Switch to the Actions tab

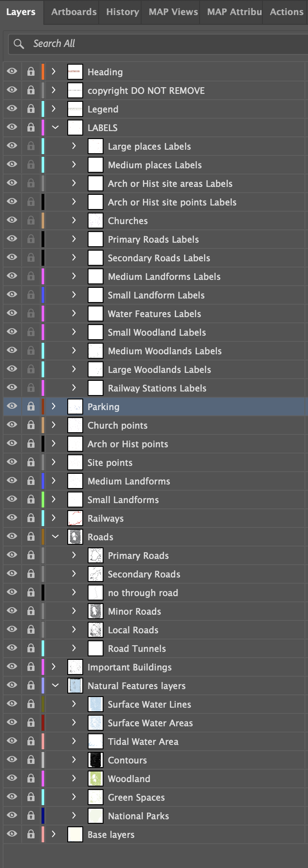286,12
